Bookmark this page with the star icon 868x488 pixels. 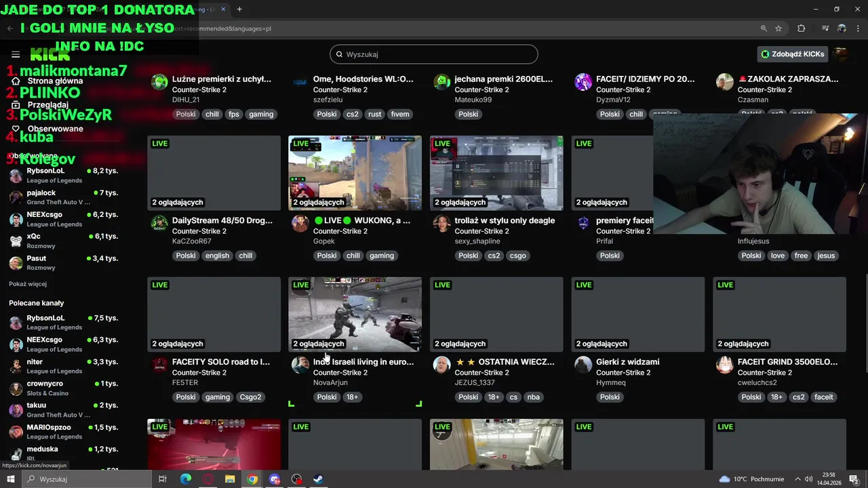pos(778,28)
